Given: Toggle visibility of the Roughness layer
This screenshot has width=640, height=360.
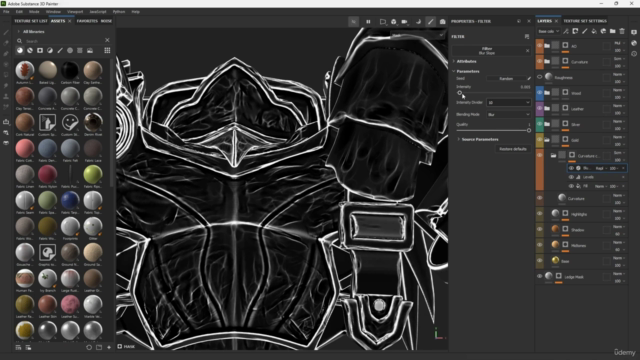Looking at the screenshot, I should tap(540, 77).
